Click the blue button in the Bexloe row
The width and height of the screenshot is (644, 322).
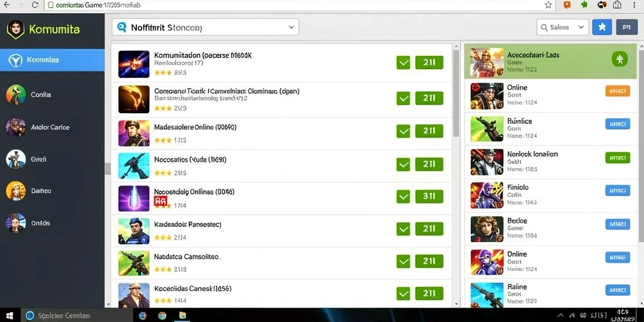click(x=618, y=224)
